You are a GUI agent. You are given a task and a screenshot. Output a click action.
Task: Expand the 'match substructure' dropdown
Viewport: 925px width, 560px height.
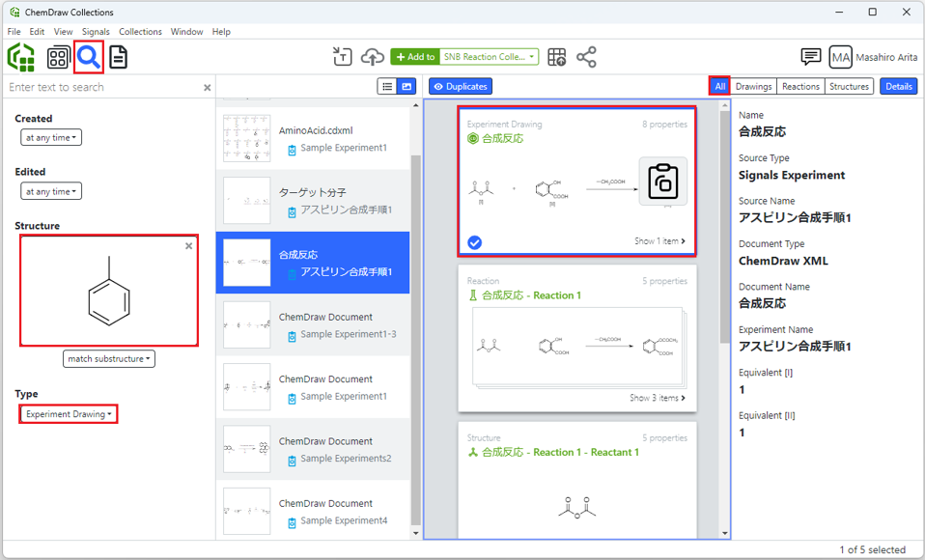point(109,359)
